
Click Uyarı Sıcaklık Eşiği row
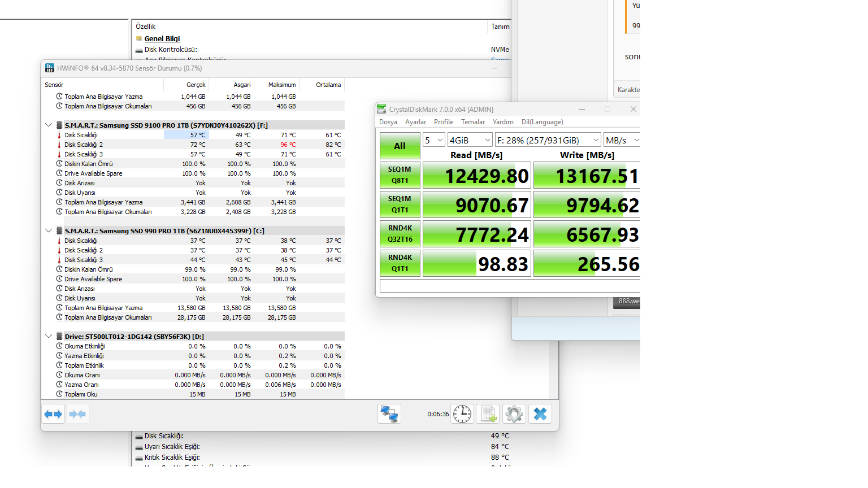(322, 447)
